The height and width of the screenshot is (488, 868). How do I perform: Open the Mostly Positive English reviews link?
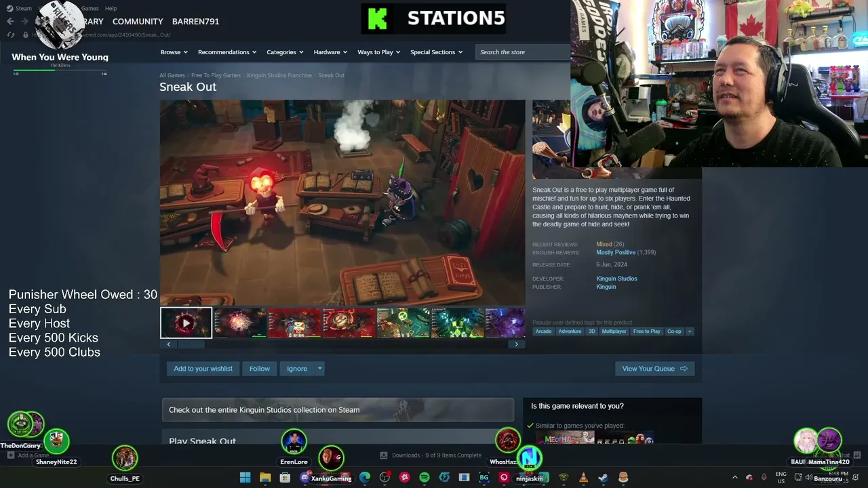(x=616, y=252)
